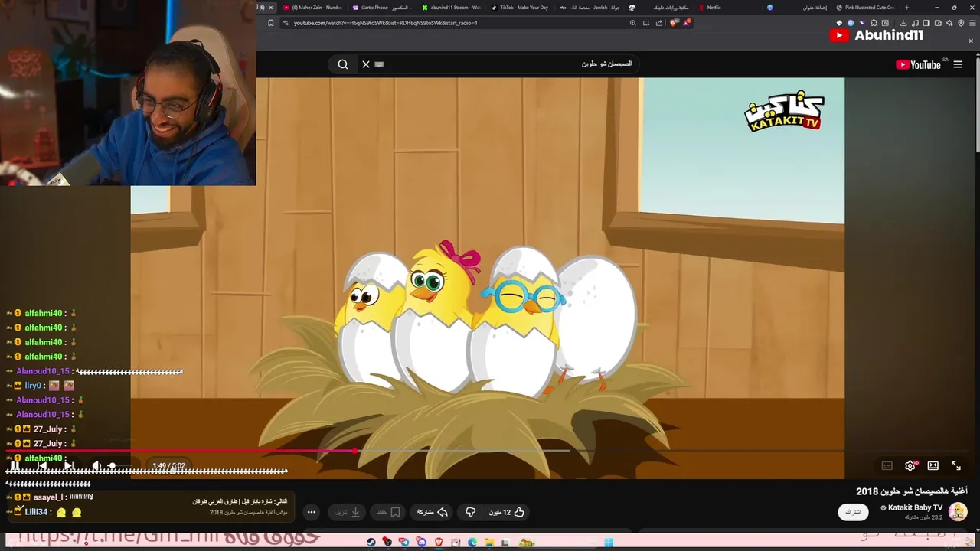Open the Windows Start menu
This screenshot has width=980, height=551.
click(608, 543)
